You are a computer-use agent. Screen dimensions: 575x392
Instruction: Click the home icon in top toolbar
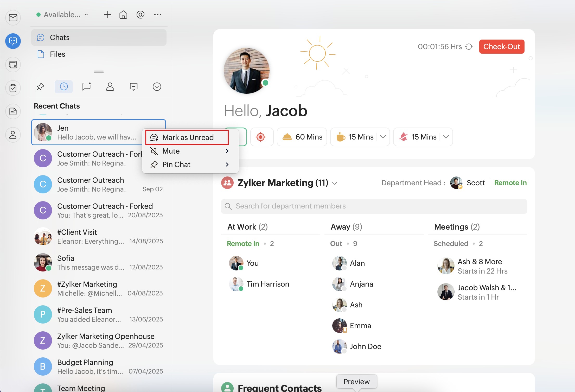(x=123, y=15)
